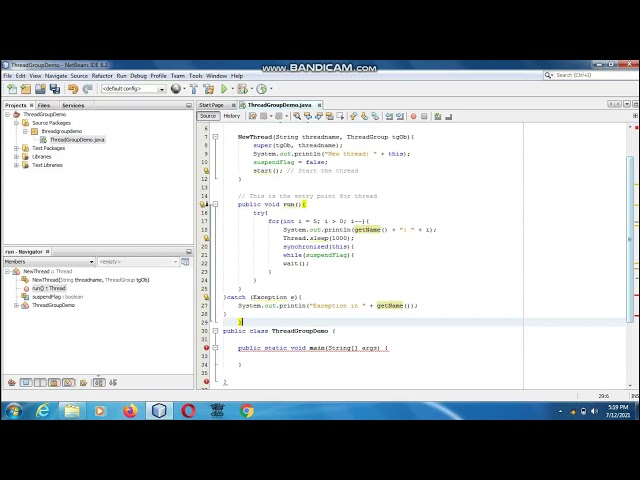
Task: Toggle Fully Qualified Names in Navigator
Action: pyautogui.click(x=83, y=382)
